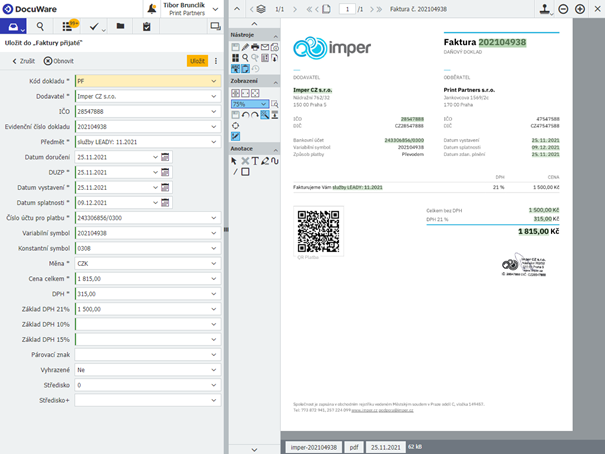The image size is (605, 454).
Task: Open calendar for Datum splatnosti
Action: (x=165, y=203)
